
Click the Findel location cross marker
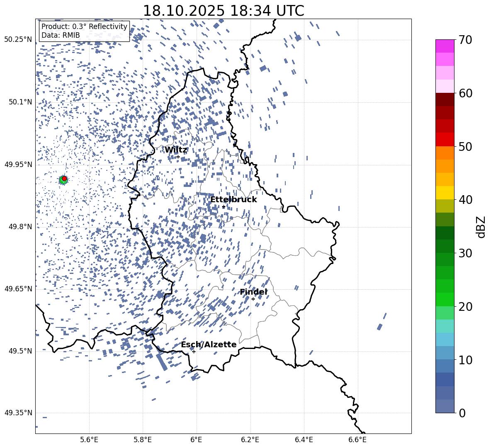point(253,299)
